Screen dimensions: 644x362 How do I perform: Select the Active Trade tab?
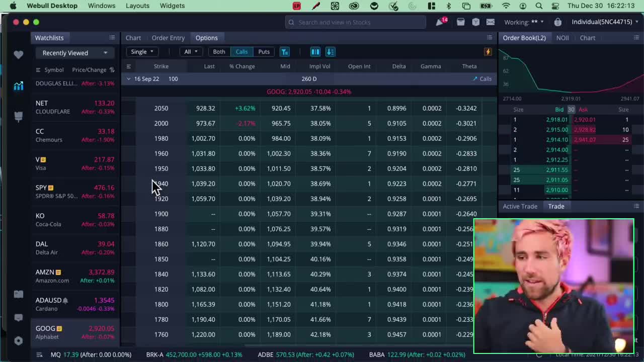coord(520,206)
